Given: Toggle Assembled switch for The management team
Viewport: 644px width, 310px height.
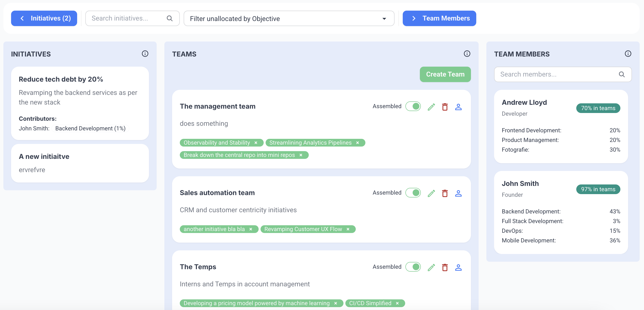Looking at the screenshot, I should [413, 106].
